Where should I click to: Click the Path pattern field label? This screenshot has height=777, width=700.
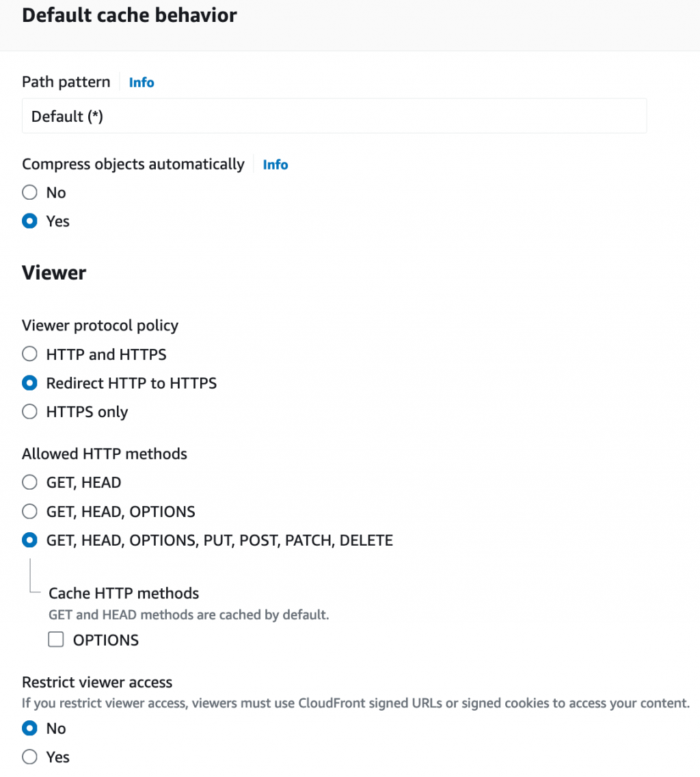pyautogui.click(x=66, y=82)
